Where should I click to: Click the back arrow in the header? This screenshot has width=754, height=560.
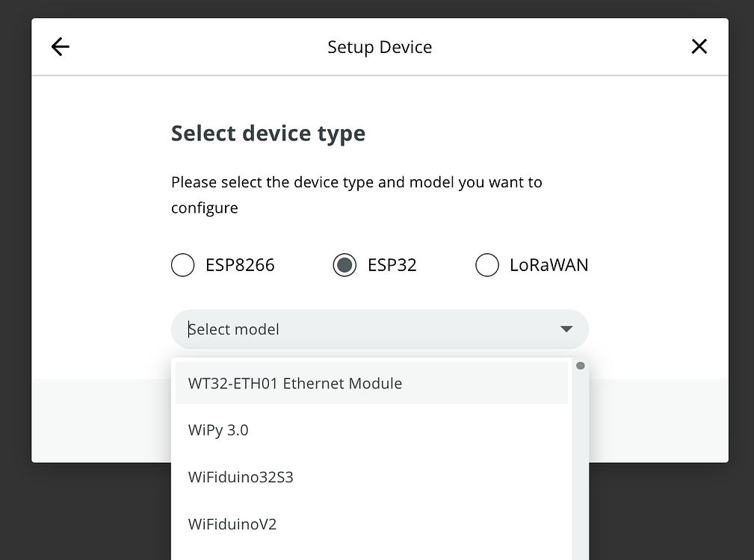[x=60, y=46]
